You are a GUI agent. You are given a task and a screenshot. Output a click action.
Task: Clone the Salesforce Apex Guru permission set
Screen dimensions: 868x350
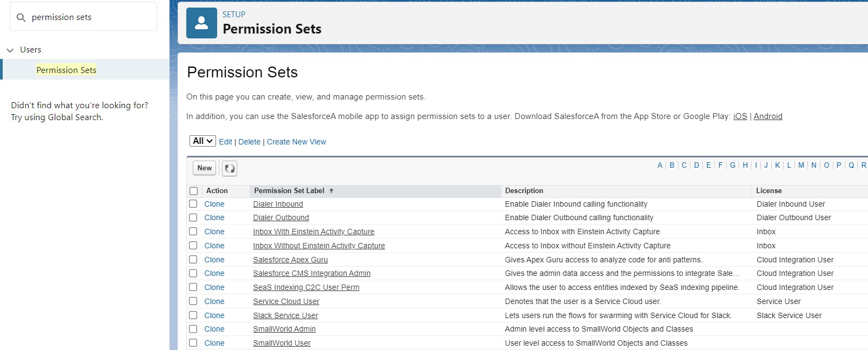pos(214,260)
